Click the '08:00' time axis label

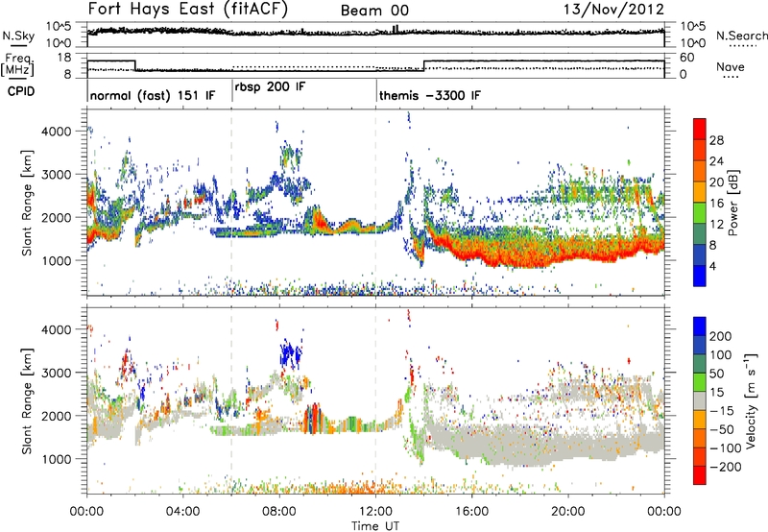279,512
